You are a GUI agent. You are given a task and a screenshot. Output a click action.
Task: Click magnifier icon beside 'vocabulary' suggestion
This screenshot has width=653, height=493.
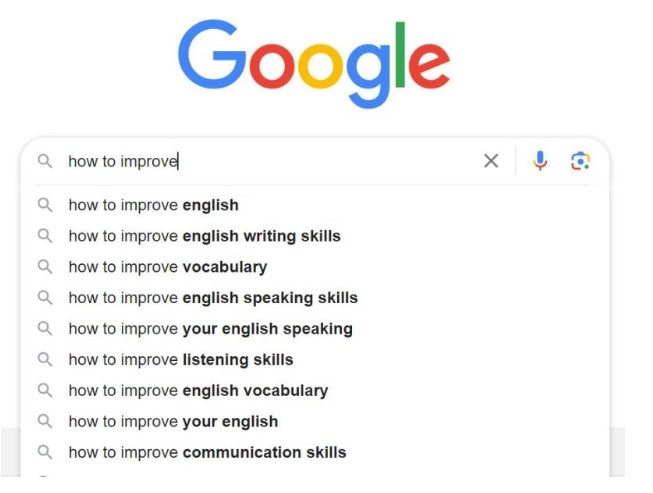[x=45, y=266]
